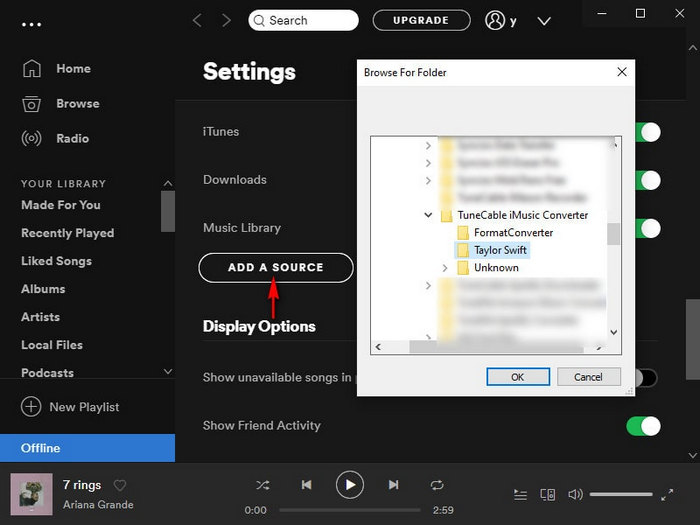
Task: Open Recently Played in library
Action: pyautogui.click(x=67, y=233)
